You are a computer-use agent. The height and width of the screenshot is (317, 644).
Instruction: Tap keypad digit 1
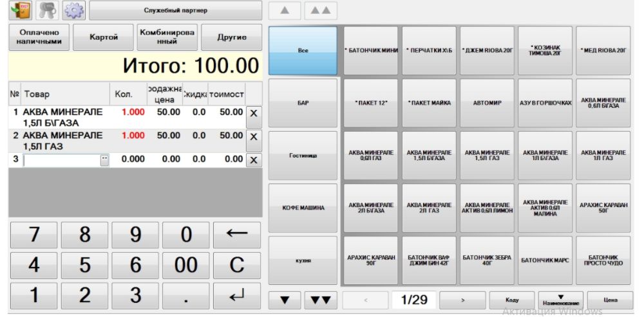click(x=33, y=296)
